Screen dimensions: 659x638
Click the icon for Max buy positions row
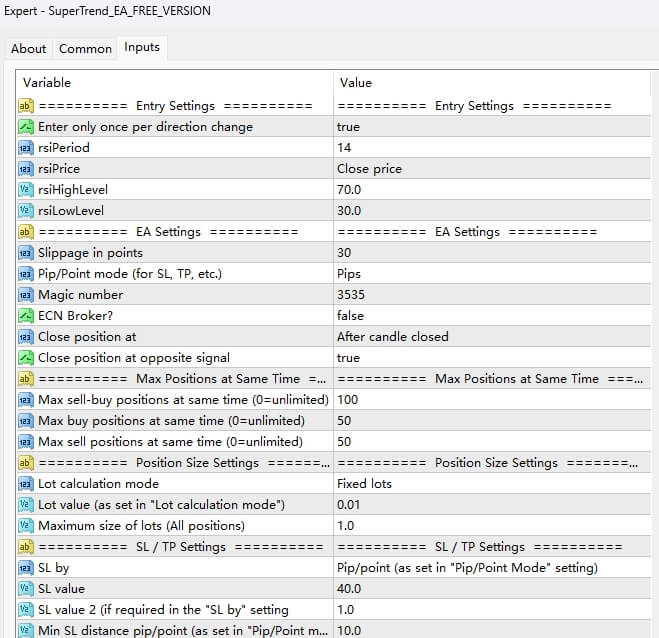[26, 421]
